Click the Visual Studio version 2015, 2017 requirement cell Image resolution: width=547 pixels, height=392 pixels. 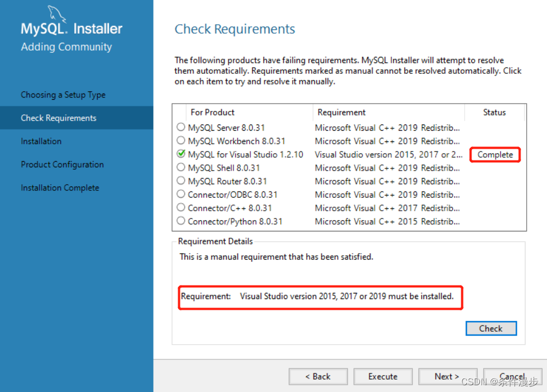point(389,155)
